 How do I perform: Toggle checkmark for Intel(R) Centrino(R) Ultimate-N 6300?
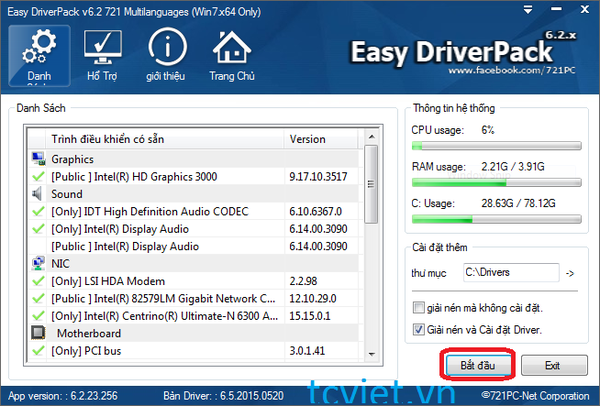[38, 316]
